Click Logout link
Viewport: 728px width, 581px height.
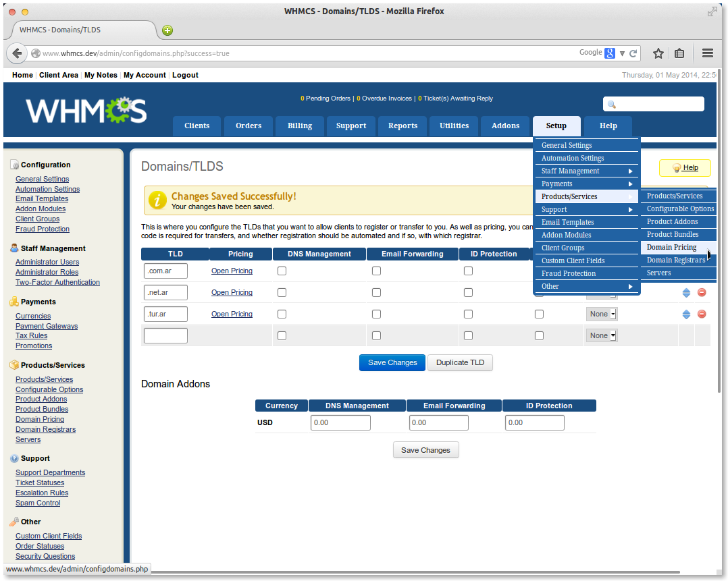185,75
